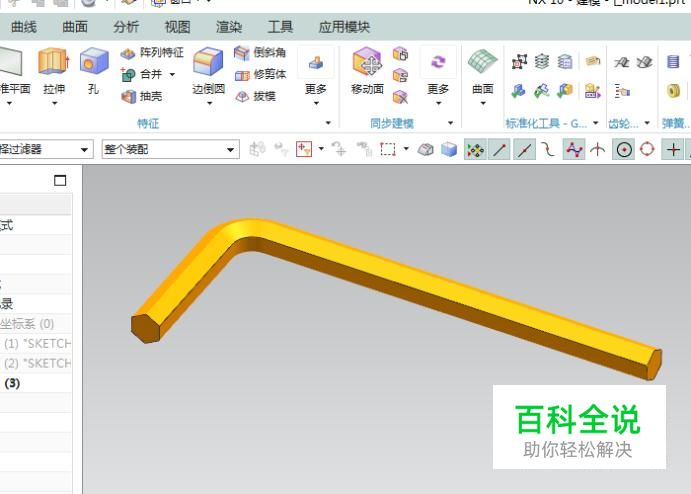The width and height of the screenshot is (691, 494).
Task: Toggle the existing point snap
Action: pyautogui.click(x=673, y=150)
